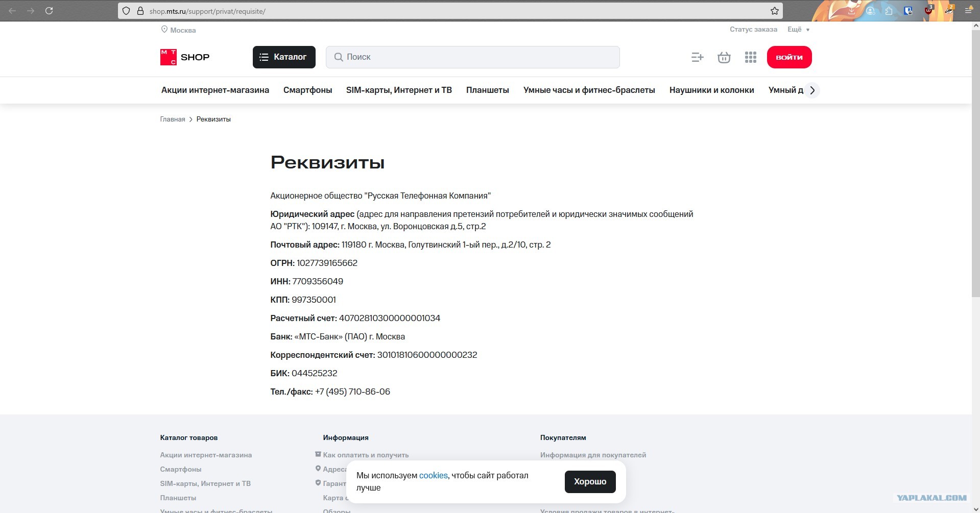Click the Реквизиты breadcrumb item

pos(213,119)
